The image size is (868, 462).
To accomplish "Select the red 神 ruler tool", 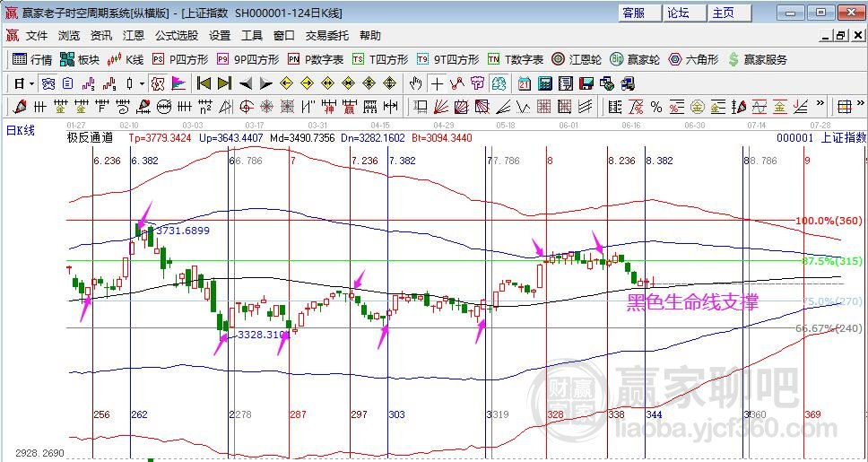I will (x=329, y=107).
